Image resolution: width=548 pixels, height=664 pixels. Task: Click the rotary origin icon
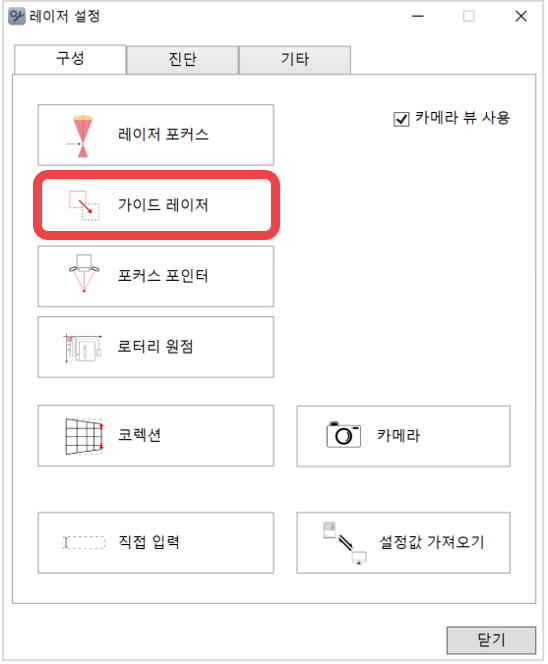83,348
